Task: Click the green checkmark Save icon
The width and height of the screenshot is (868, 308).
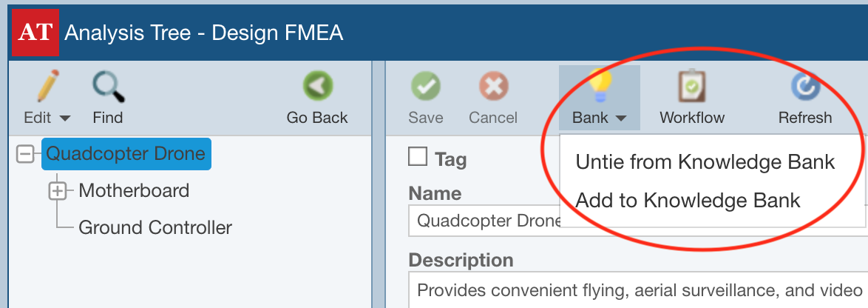Action: pos(425,87)
